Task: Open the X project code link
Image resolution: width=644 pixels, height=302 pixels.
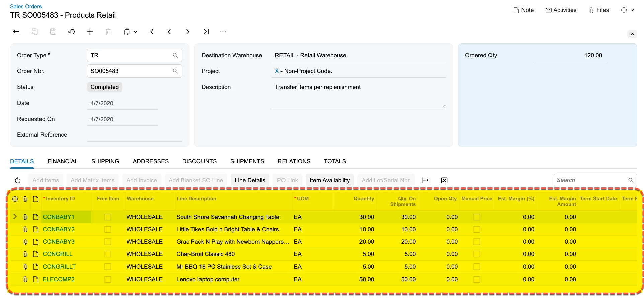Action: click(x=277, y=71)
